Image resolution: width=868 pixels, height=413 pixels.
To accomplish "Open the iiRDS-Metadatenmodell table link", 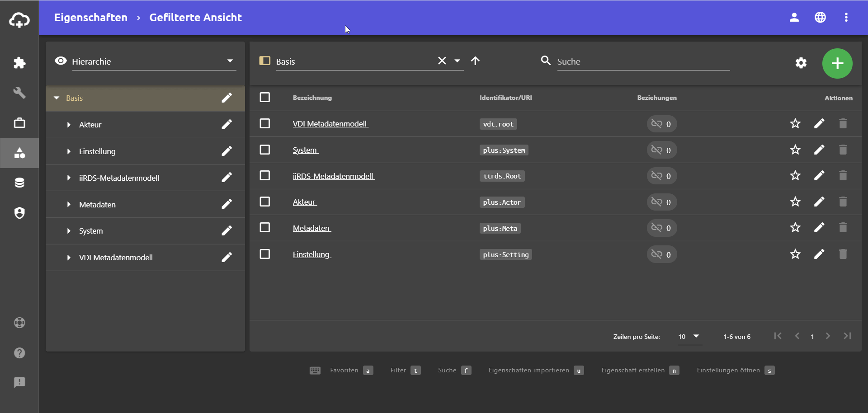I will tap(334, 176).
